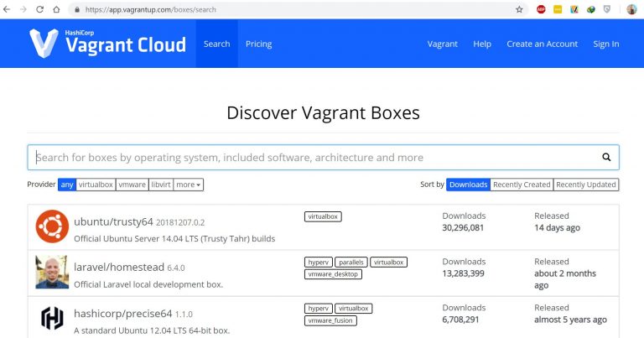The image size is (644, 338).
Task: Click the virtualbox tag on laravel/homestead
Action: [x=388, y=262]
